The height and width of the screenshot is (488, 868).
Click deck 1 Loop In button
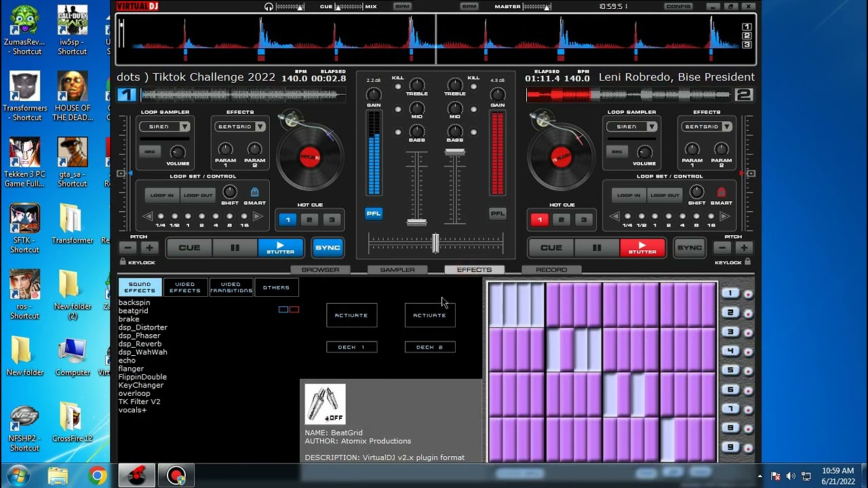click(x=162, y=195)
